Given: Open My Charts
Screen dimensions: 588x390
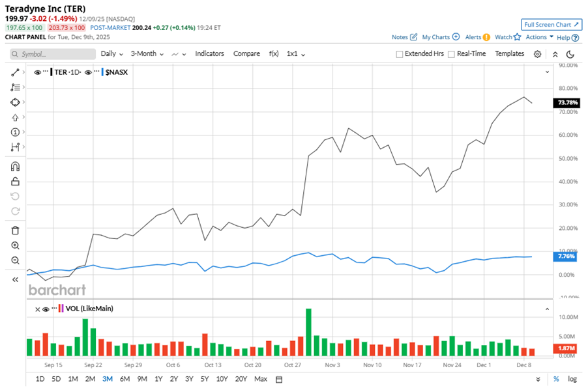Looking at the screenshot, I should [x=441, y=37].
